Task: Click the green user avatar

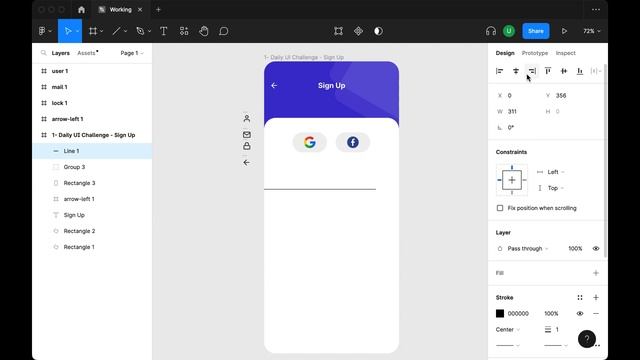Action: coord(509,31)
